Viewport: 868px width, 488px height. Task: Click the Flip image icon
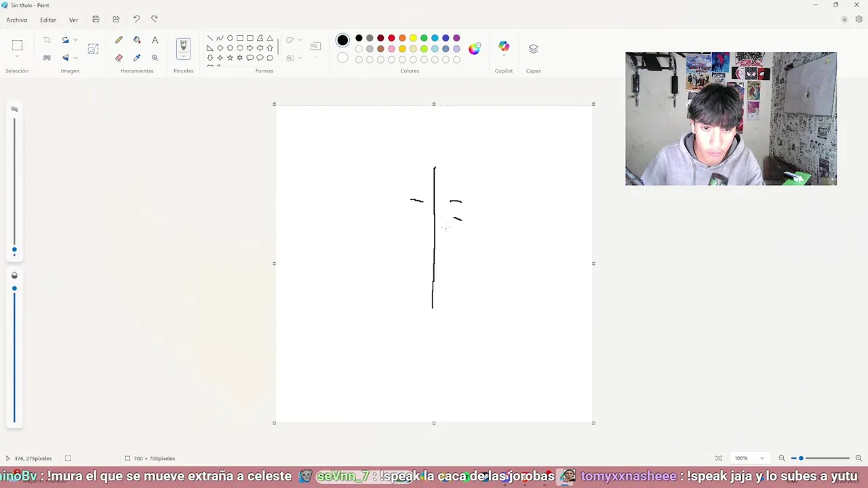[65, 58]
